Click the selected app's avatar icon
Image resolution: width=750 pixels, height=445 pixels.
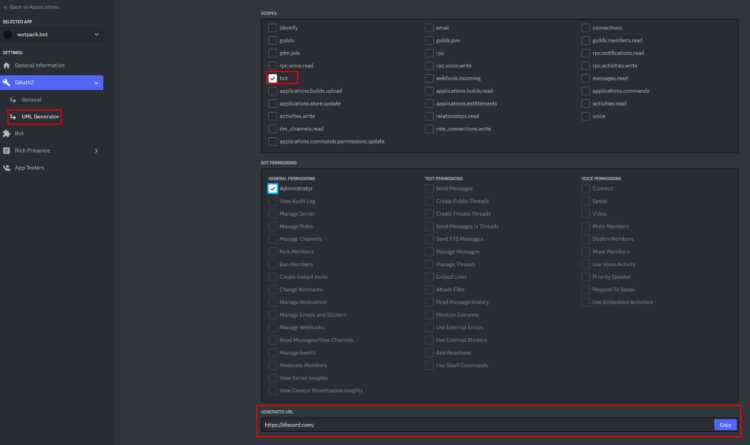[x=7, y=34]
